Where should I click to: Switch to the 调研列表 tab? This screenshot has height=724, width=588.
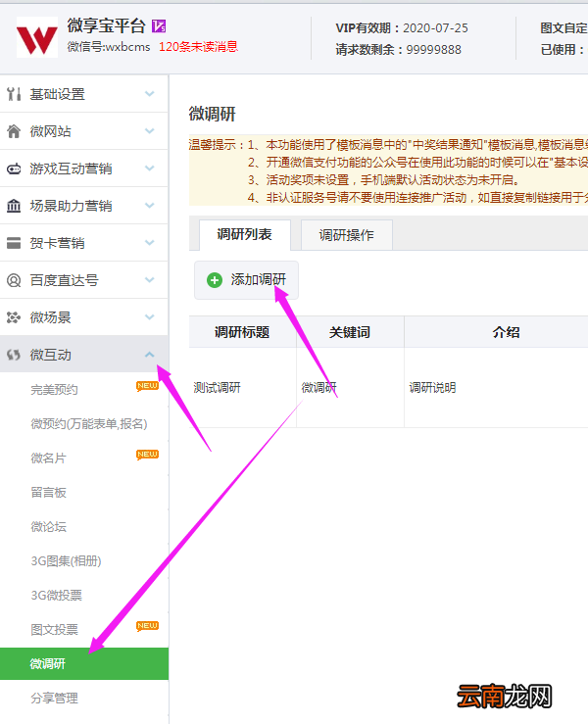tap(245, 235)
